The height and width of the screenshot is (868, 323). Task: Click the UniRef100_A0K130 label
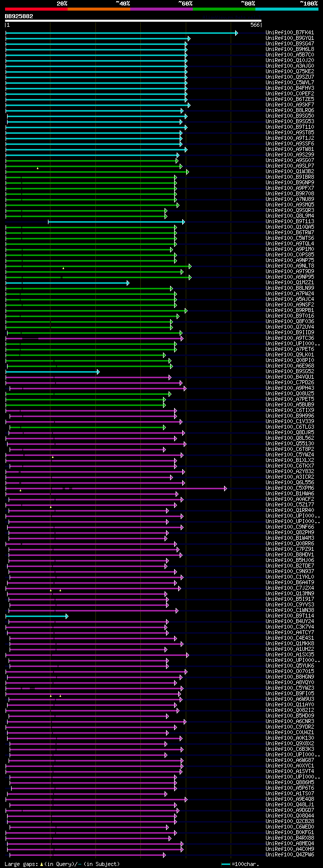tap(290, 738)
